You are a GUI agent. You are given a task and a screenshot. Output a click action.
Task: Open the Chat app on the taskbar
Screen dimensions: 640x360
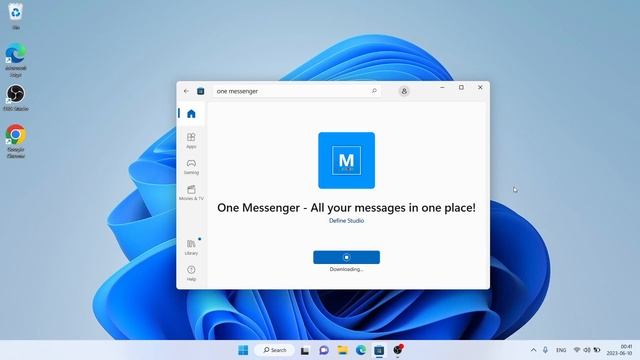(x=324, y=350)
